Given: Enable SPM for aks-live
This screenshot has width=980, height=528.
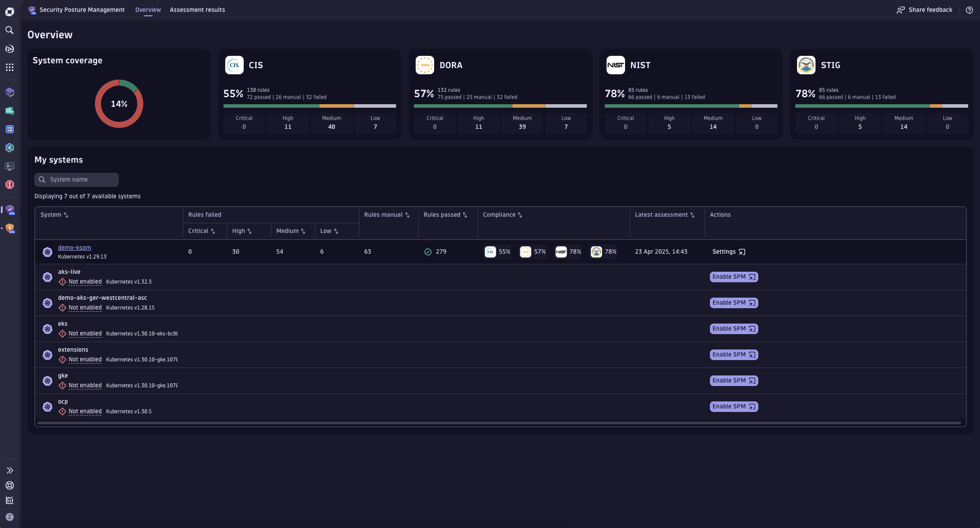Looking at the screenshot, I should pos(734,277).
